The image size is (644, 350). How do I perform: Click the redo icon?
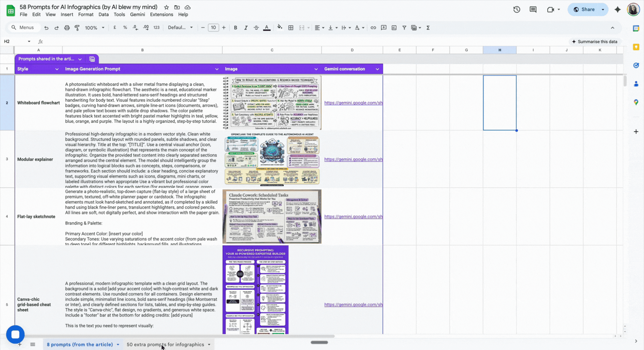point(56,28)
